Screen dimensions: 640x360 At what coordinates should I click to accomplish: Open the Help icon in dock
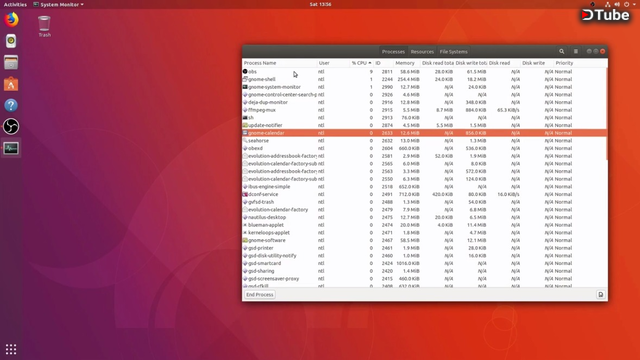[11, 105]
